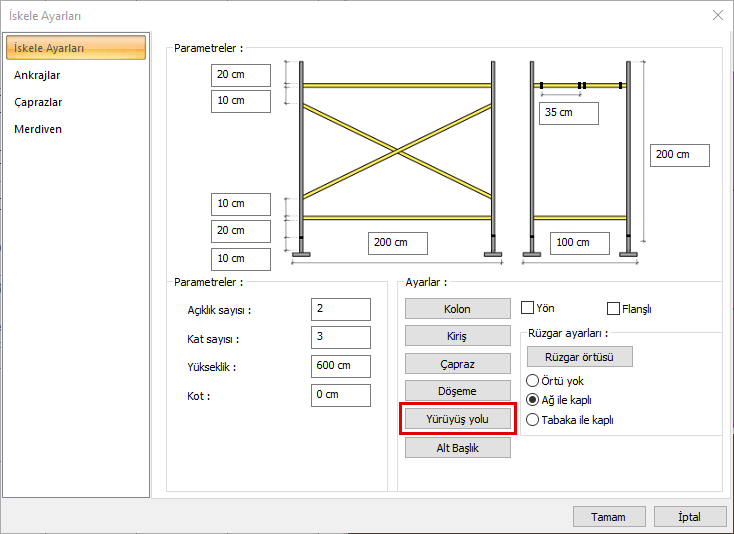Image resolution: width=734 pixels, height=534 pixels.
Task: Open the Ankrajlar settings page
Action: click(37, 75)
